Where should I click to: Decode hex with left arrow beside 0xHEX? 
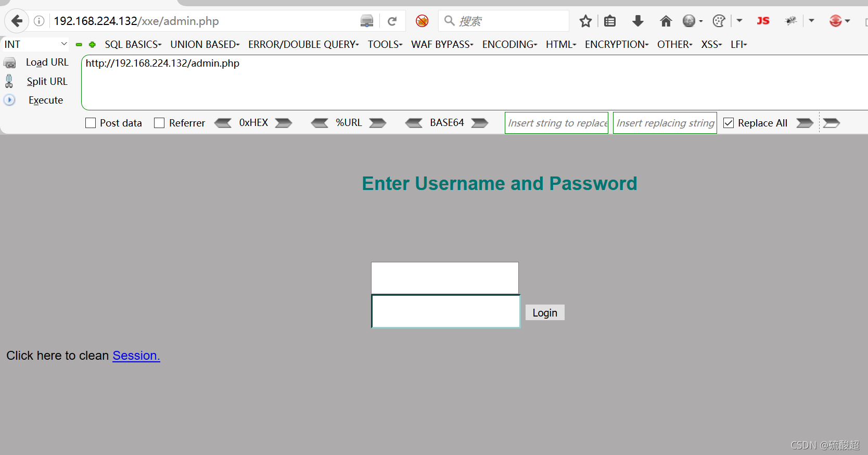click(x=223, y=123)
